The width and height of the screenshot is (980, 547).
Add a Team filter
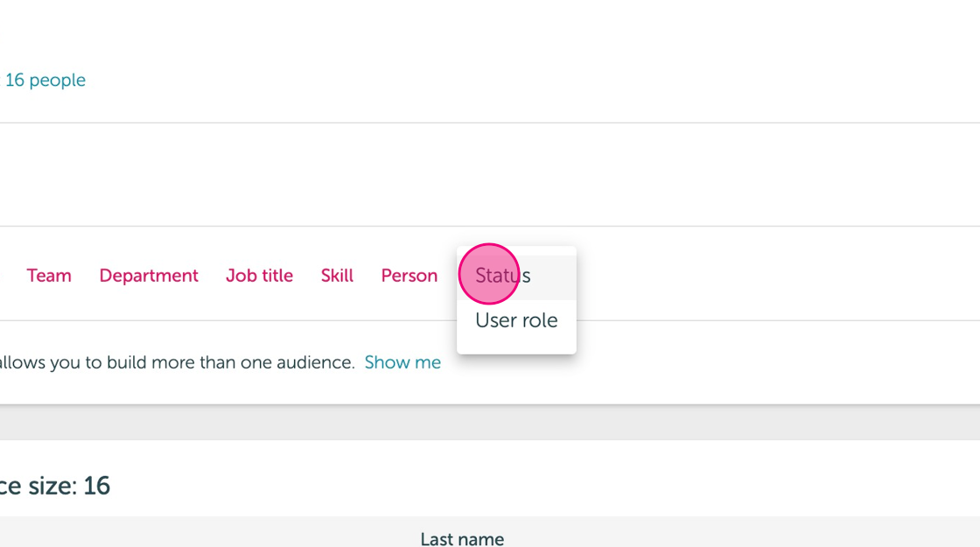coord(49,276)
